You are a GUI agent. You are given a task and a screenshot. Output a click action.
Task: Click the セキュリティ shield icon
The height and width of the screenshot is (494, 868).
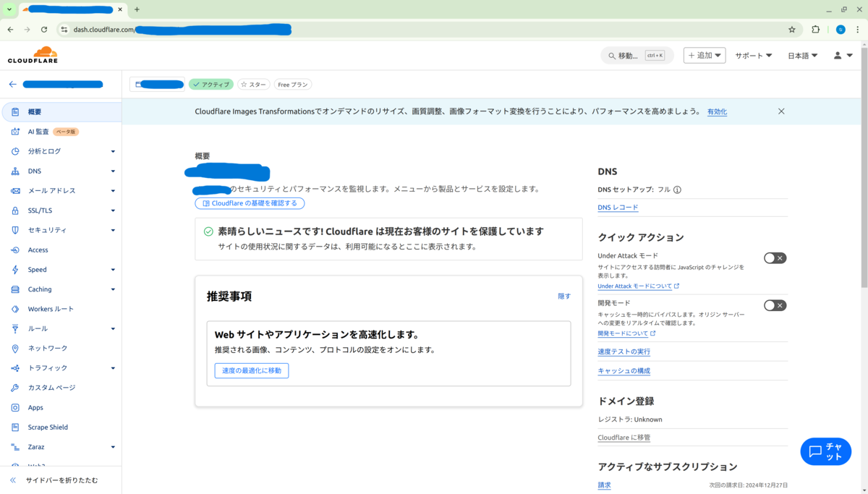click(x=15, y=230)
